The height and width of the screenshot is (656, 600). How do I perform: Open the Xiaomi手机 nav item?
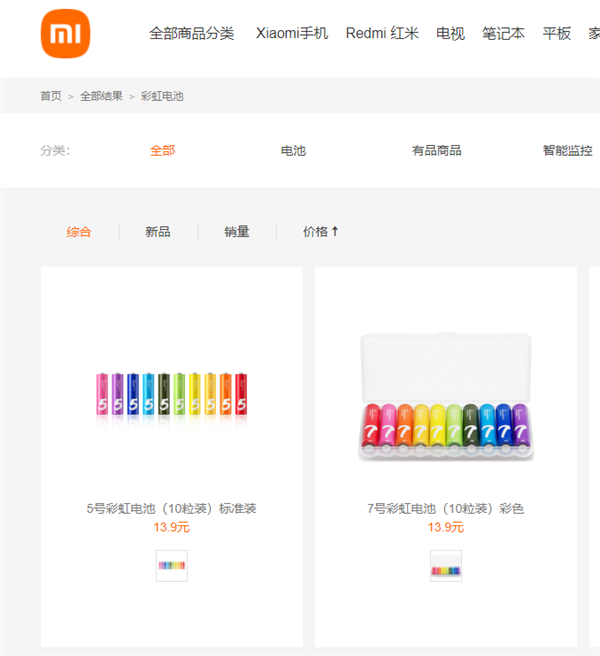coord(291,34)
